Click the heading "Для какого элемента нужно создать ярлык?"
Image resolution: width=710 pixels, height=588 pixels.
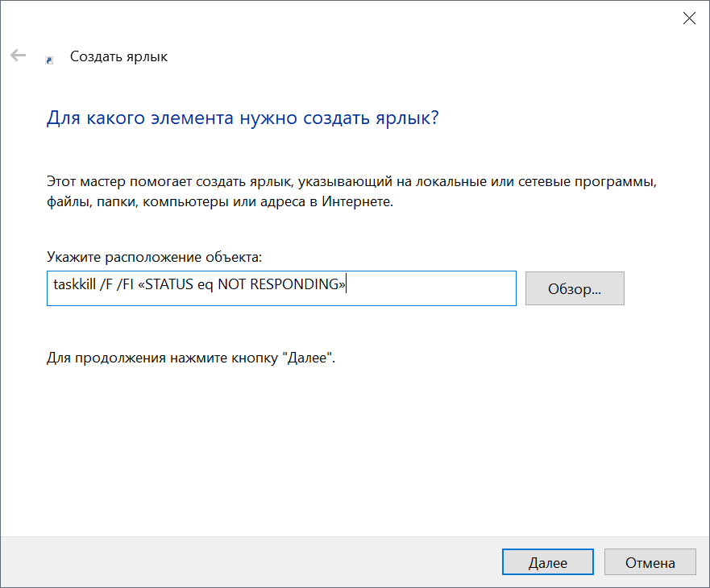[242, 118]
